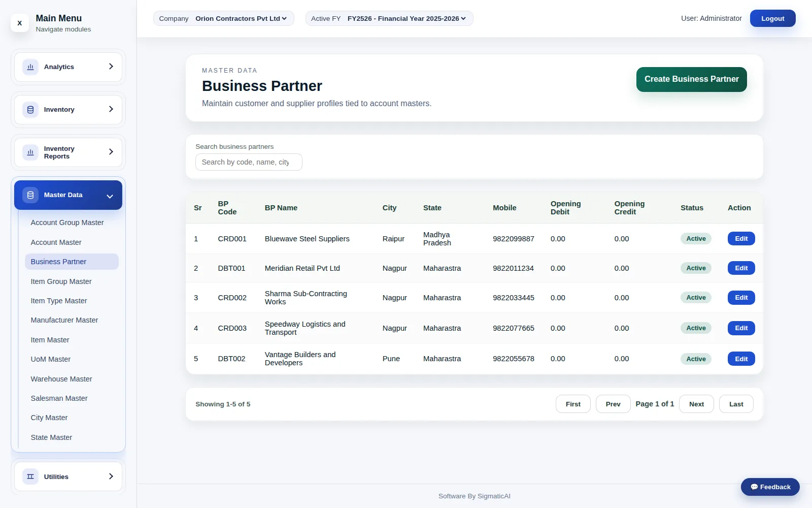Click the Inventory Reports chart icon
This screenshot has height=508, width=812.
[30, 152]
